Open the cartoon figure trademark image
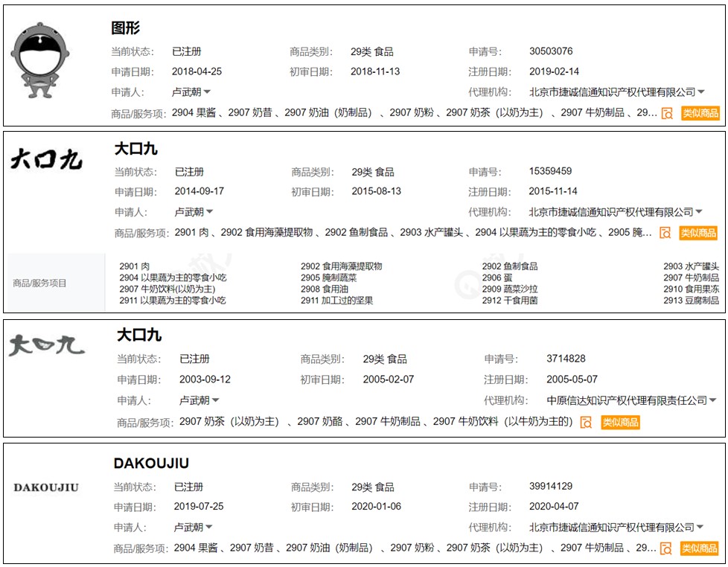This screenshot has height=567, width=728. tap(40, 60)
